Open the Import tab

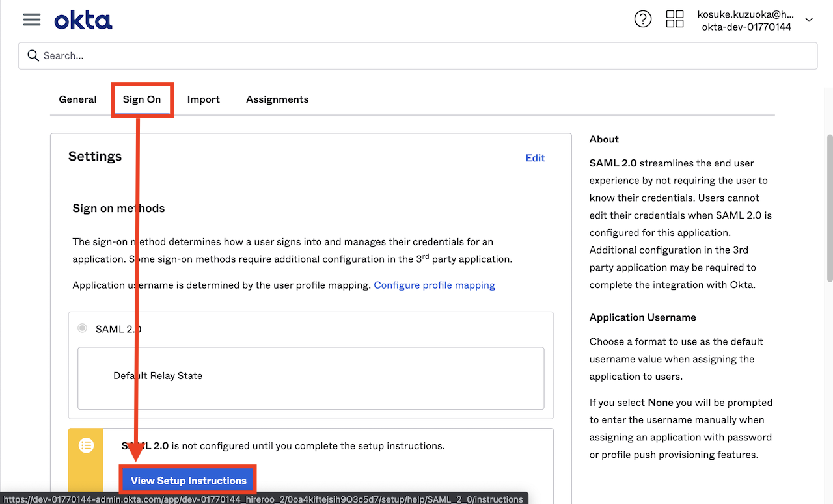[204, 99]
